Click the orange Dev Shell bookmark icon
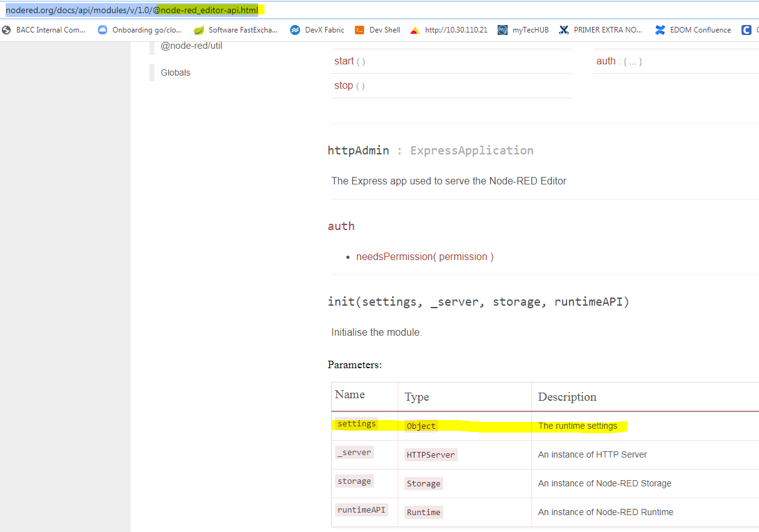759x532 pixels. [x=359, y=29]
